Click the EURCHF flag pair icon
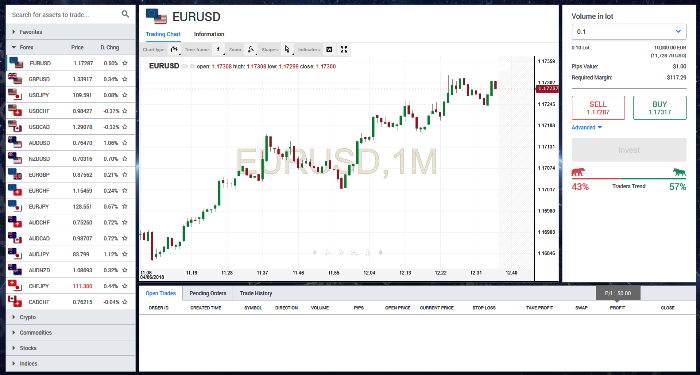 [15, 190]
